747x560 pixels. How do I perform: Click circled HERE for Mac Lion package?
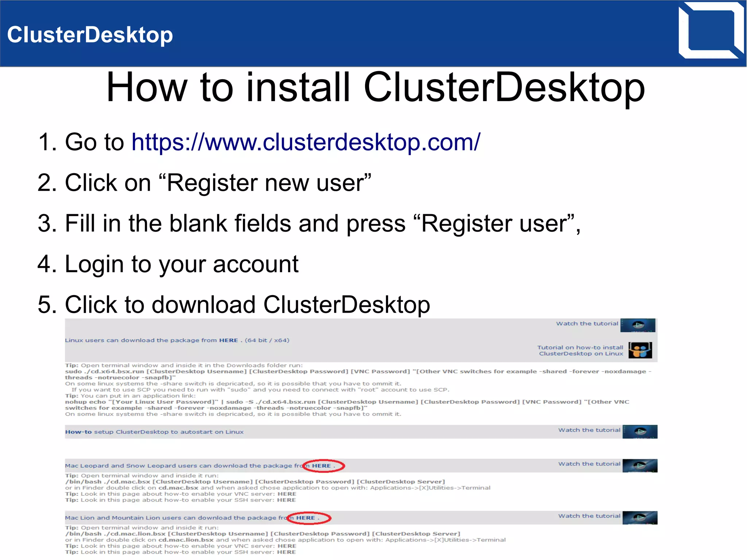tap(306, 518)
